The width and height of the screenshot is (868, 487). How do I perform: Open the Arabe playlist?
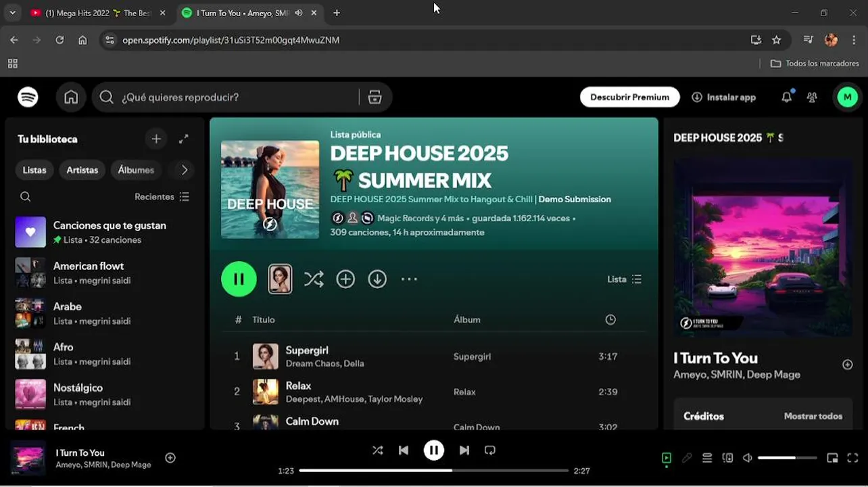pyautogui.click(x=105, y=313)
